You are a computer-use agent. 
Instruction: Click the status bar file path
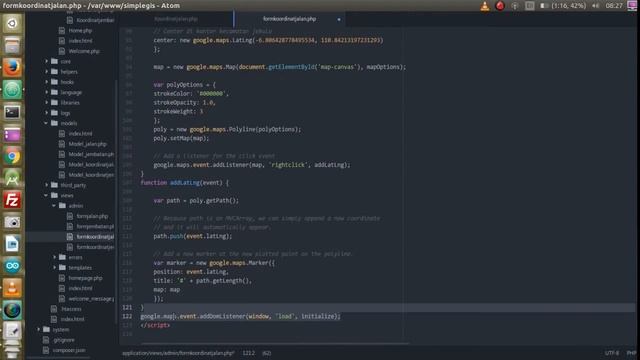click(x=178, y=353)
